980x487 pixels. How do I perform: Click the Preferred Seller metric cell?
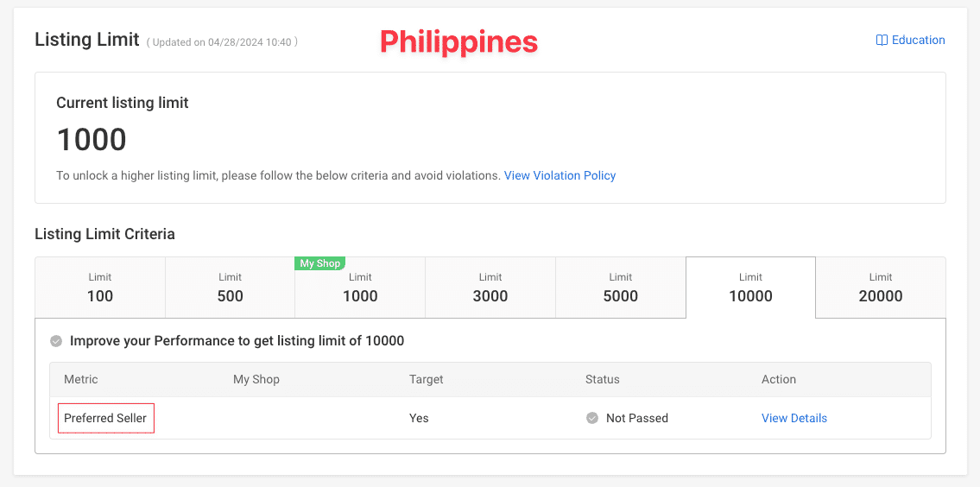click(x=105, y=418)
